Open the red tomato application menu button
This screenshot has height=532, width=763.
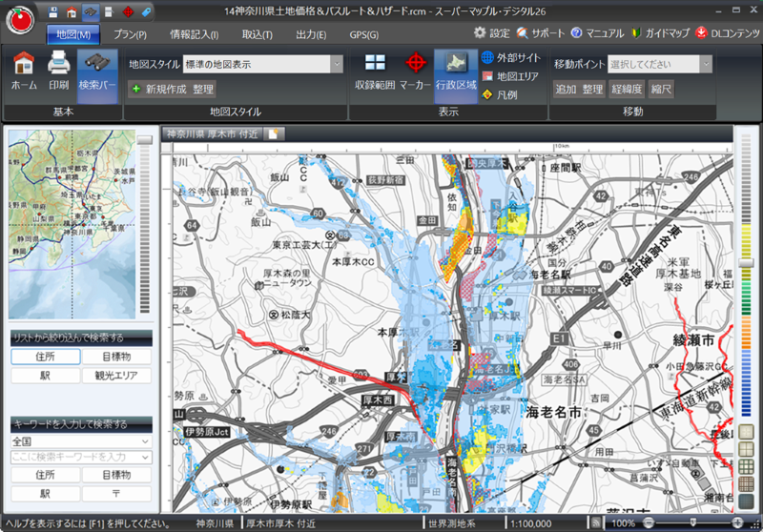(20, 21)
